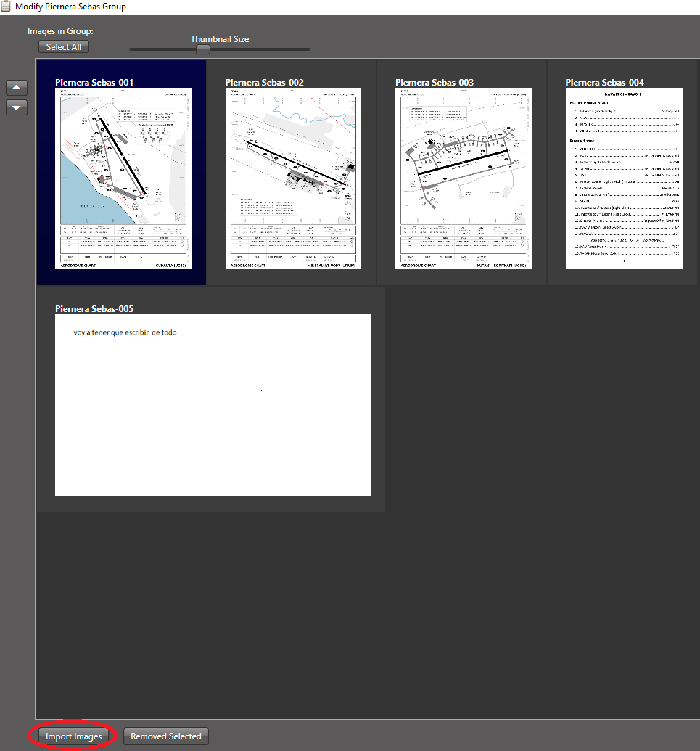
Task: Select the Piernera Sebas-003 chart thumbnail
Action: pos(463,178)
